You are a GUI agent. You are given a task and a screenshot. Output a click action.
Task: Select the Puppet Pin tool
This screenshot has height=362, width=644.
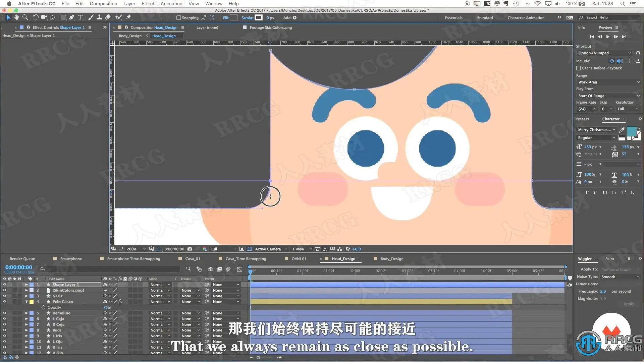point(129,17)
